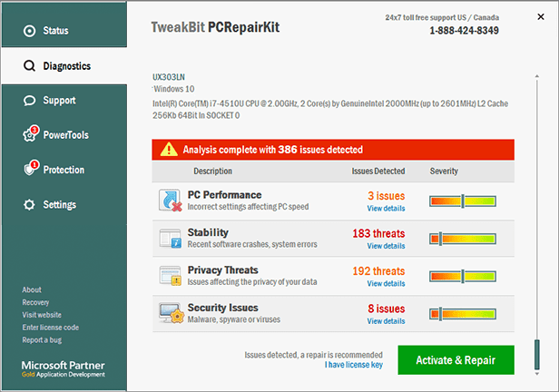This screenshot has width=559, height=392.
Task: Open the I have license key link
Action: click(354, 365)
